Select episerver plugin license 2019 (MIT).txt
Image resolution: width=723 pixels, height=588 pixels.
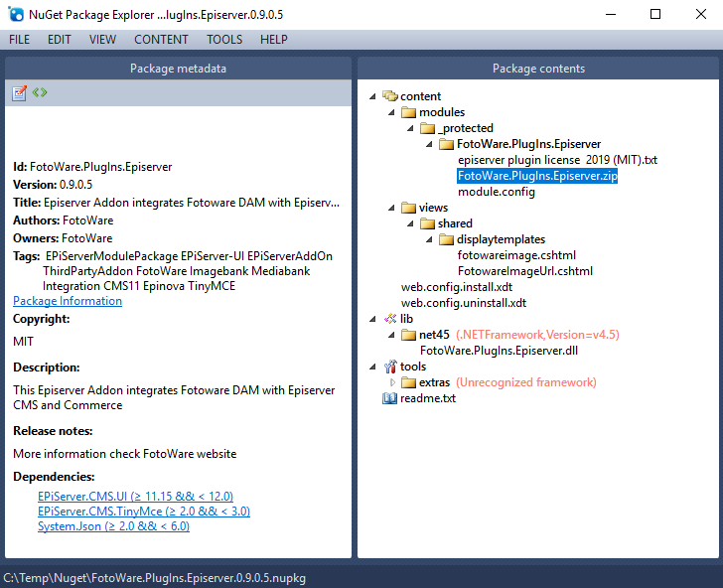pos(557,160)
